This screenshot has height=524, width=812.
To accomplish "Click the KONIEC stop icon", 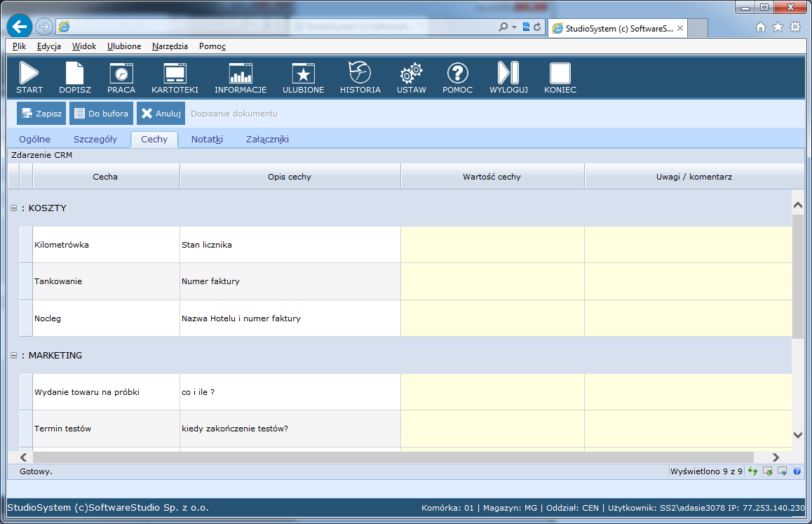I will coord(560,73).
